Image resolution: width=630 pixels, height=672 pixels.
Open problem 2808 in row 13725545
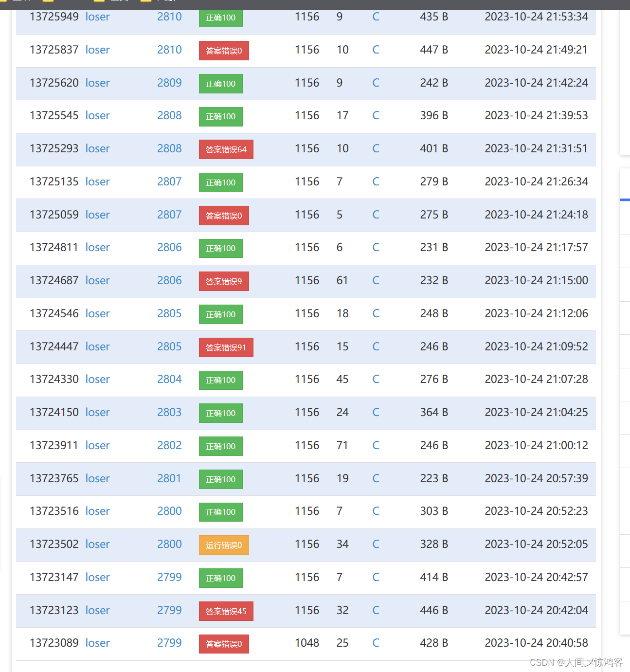169,115
